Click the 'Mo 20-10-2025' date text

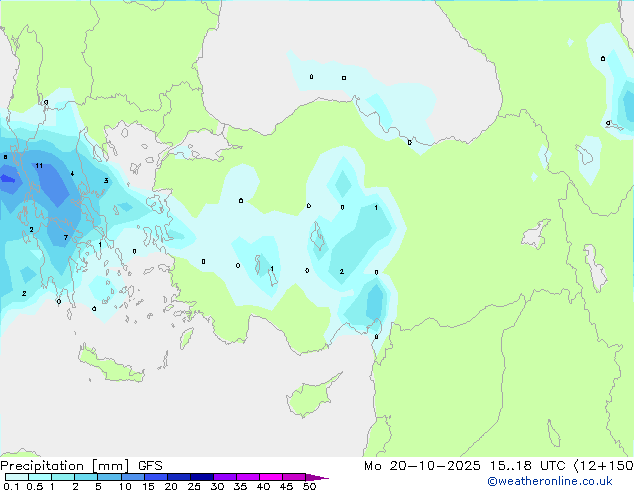422,466
